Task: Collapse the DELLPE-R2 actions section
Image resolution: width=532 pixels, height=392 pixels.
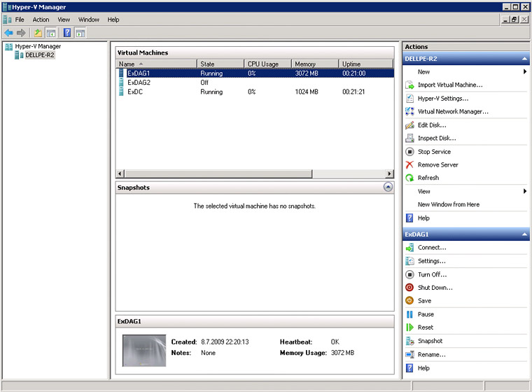Action: coord(524,59)
